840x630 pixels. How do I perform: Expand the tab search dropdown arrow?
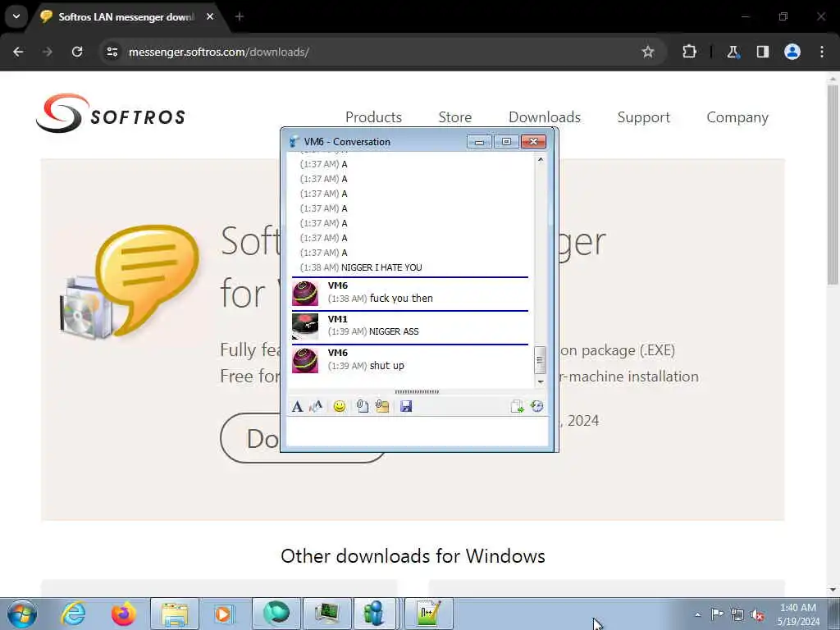16,16
